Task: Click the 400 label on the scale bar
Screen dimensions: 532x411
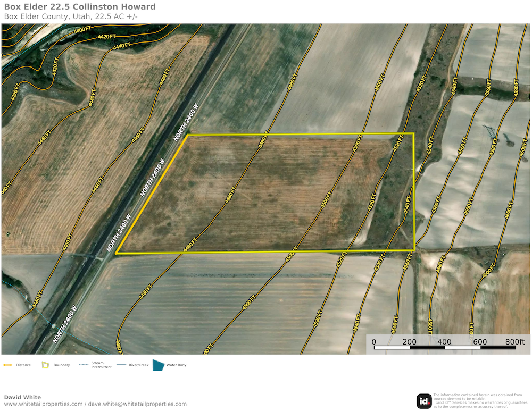Action: pyautogui.click(x=444, y=342)
